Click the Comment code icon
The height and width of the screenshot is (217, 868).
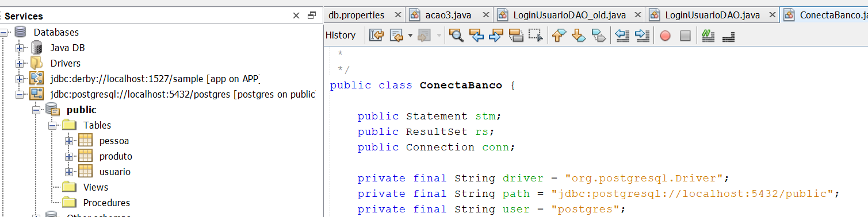point(709,36)
